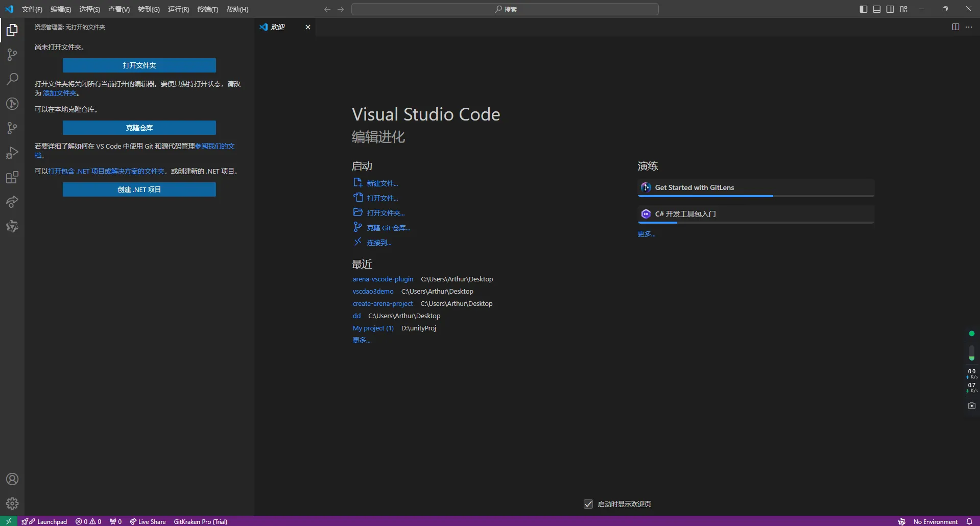Open the editor More Actions ellipsis menu

(x=969, y=27)
